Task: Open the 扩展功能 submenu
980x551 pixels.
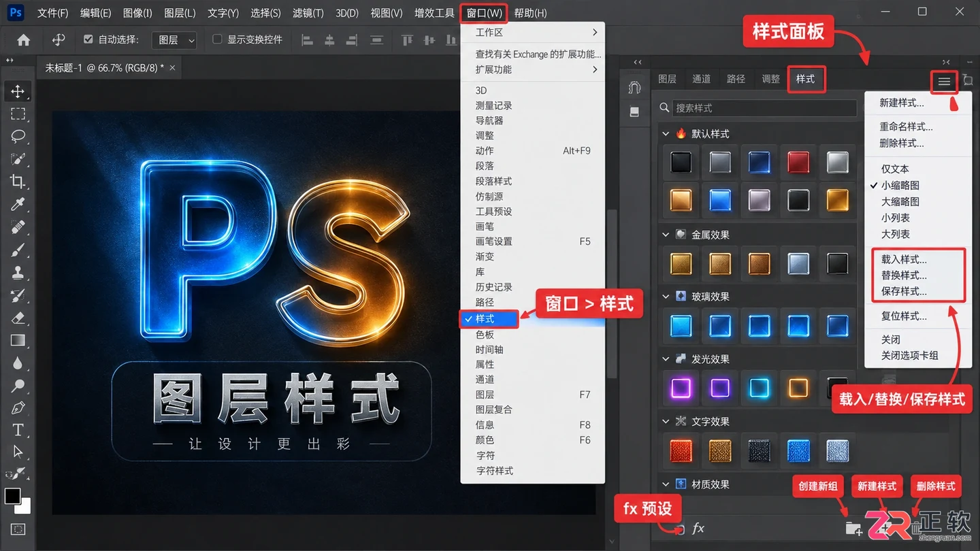Action: pos(533,69)
